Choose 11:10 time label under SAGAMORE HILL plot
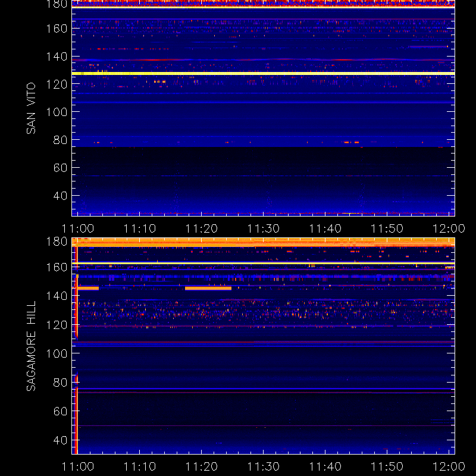Viewport: 476px width, 476px height. [140, 466]
